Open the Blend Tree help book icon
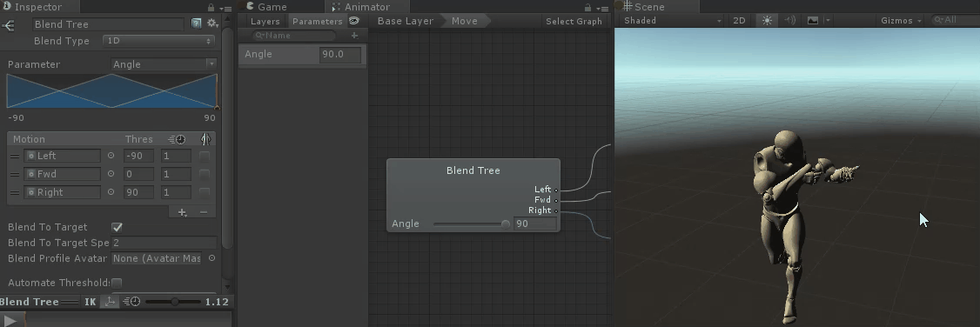 tap(196, 23)
